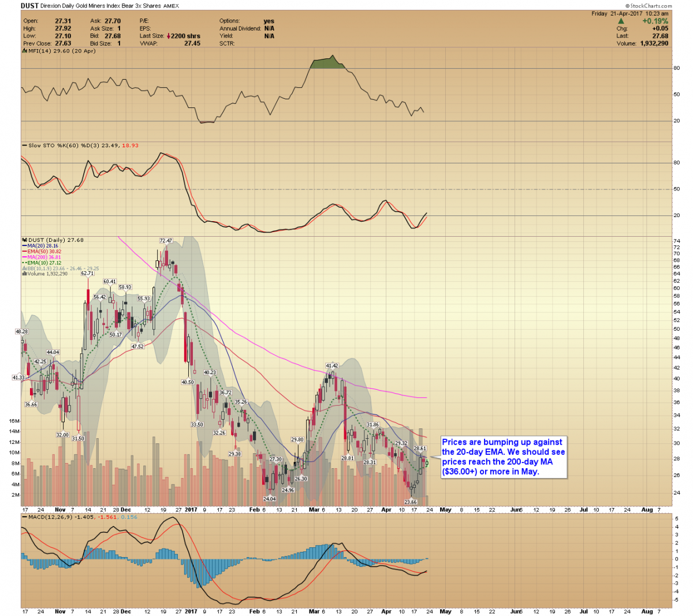693x616 pixels.
Task: Select the green dotted EMA(10) legend entry
Action: coord(44,263)
